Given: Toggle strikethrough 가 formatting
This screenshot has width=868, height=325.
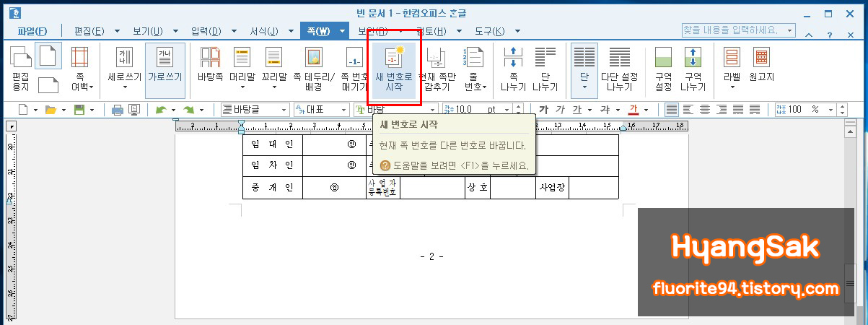Looking at the screenshot, I should 605,110.
